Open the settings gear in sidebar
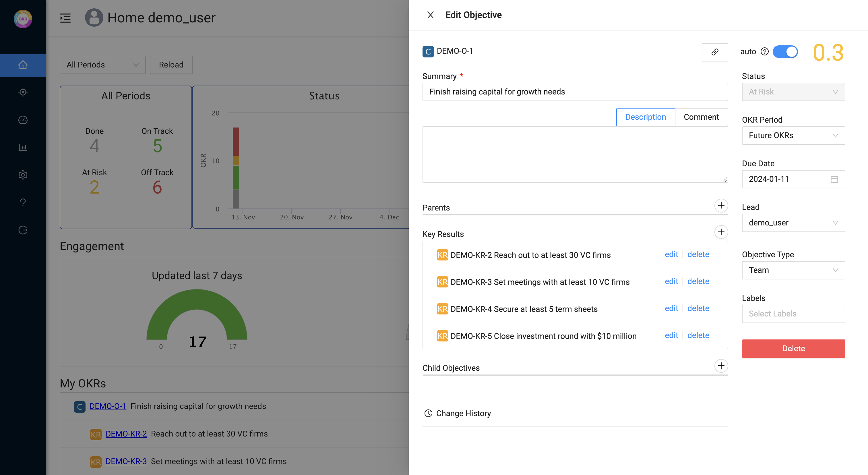Viewport: 868px width, 475px height. click(x=23, y=175)
